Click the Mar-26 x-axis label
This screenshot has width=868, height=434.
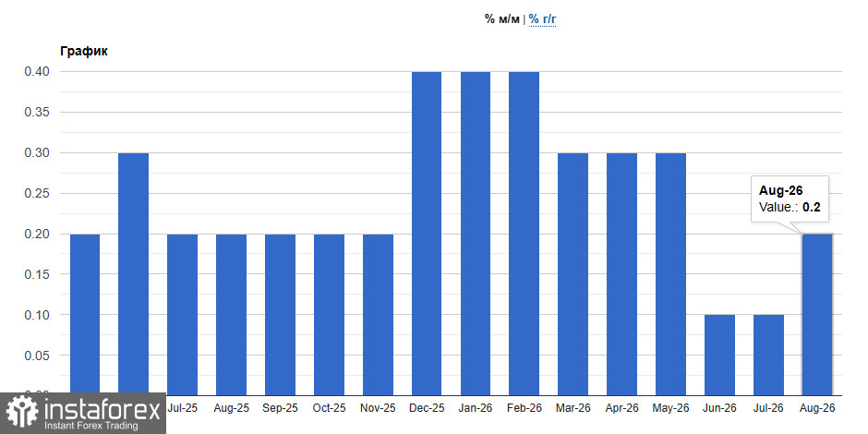click(x=573, y=408)
